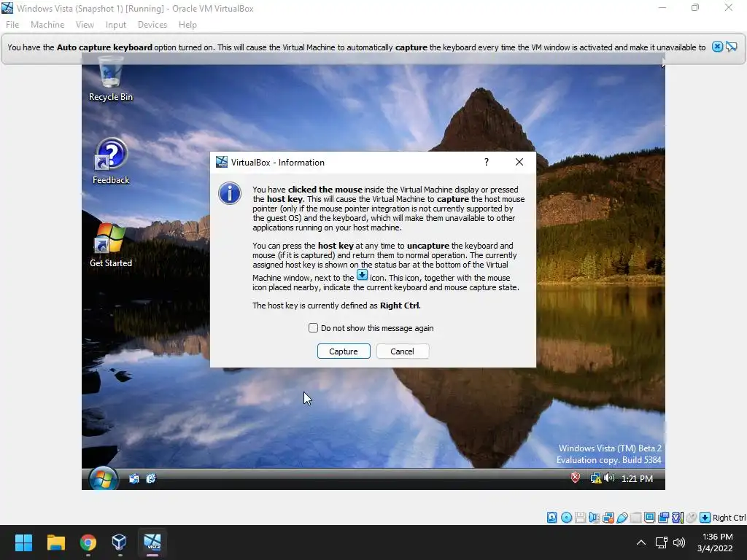This screenshot has width=747, height=560.
Task: Open the View menu
Action: (x=85, y=24)
